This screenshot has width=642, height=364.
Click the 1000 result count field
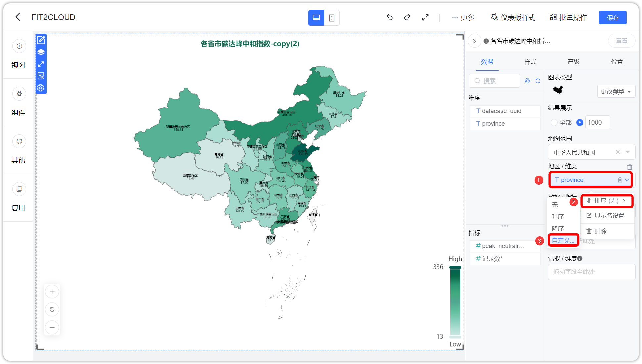click(598, 122)
